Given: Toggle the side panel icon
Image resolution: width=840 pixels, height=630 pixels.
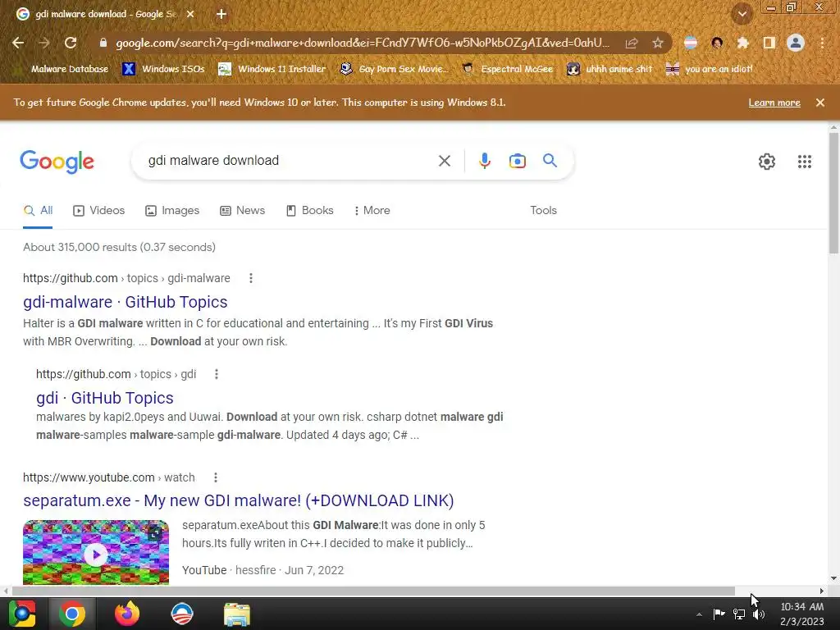Looking at the screenshot, I should click(769, 43).
